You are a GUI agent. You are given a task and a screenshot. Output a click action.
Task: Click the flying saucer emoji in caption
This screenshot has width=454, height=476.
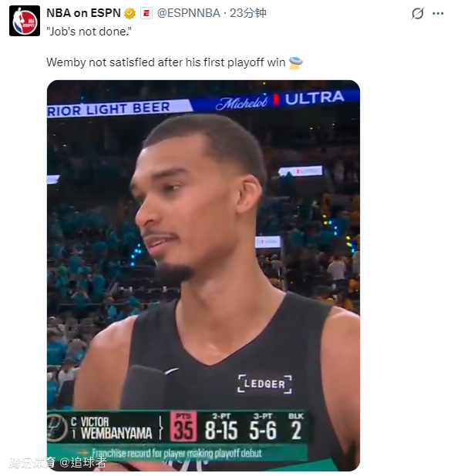coord(296,62)
